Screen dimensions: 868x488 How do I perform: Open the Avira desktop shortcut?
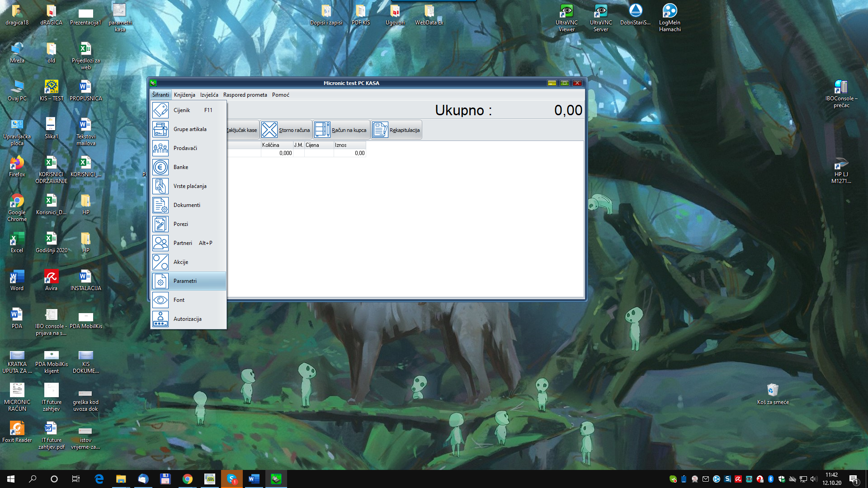tap(52, 280)
